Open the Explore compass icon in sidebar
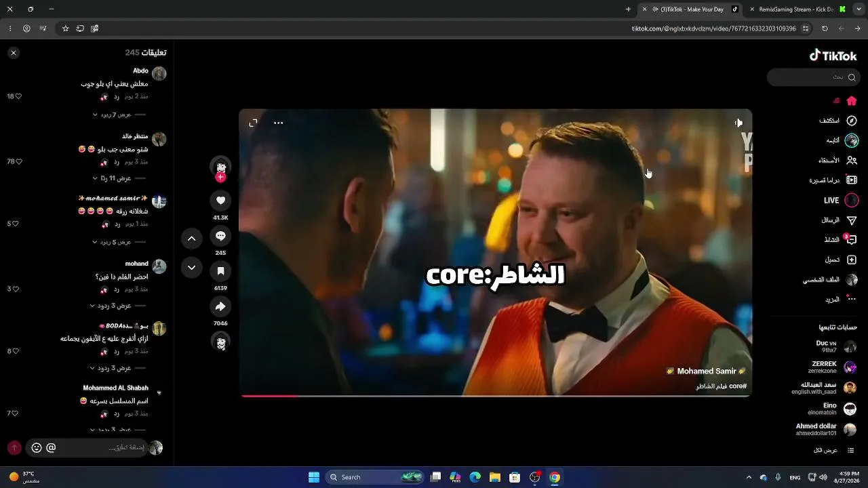Image resolution: width=868 pixels, height=488 pixels. (852, 121)
